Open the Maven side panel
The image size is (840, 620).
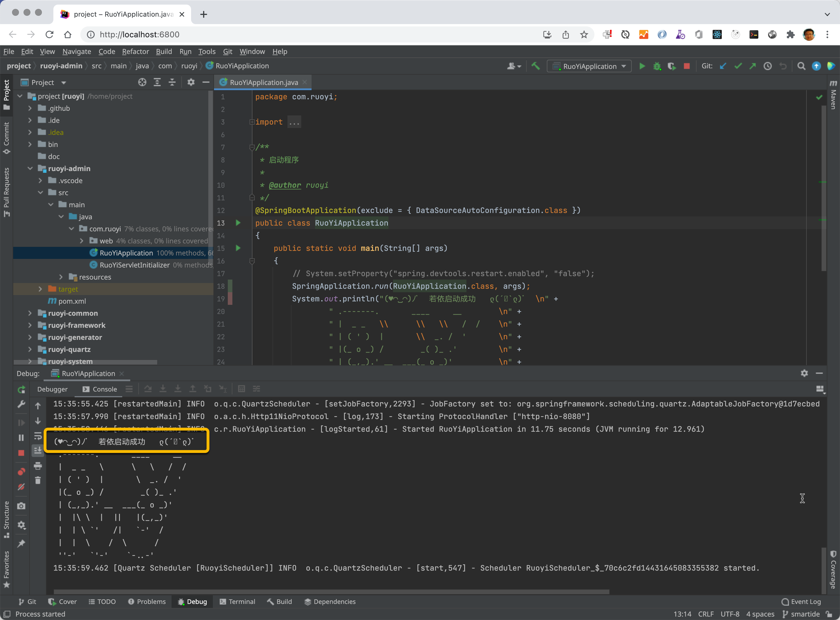pyautogui.click(x=833, y=94)
